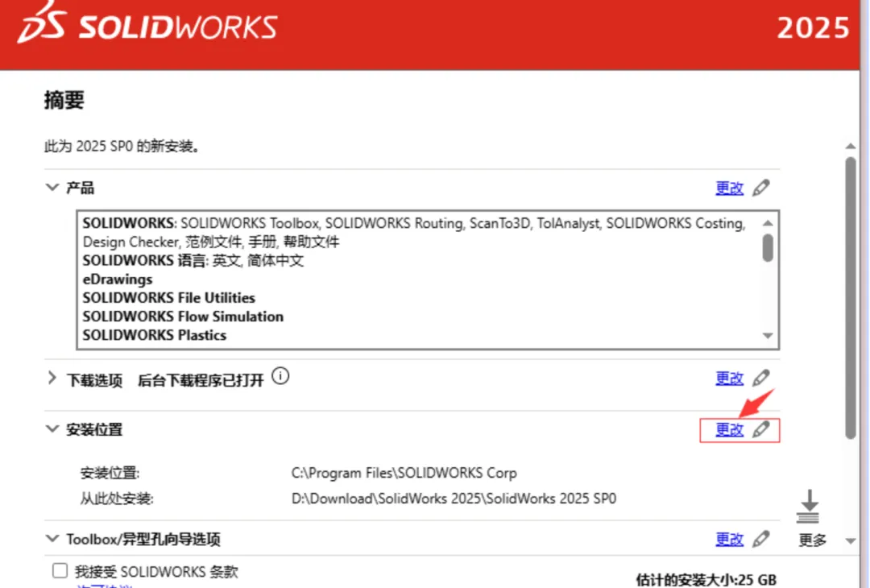Collapse the Toolbox/异型孔向导选项 section chevron

pyautogui.click(x=52, y=538)
